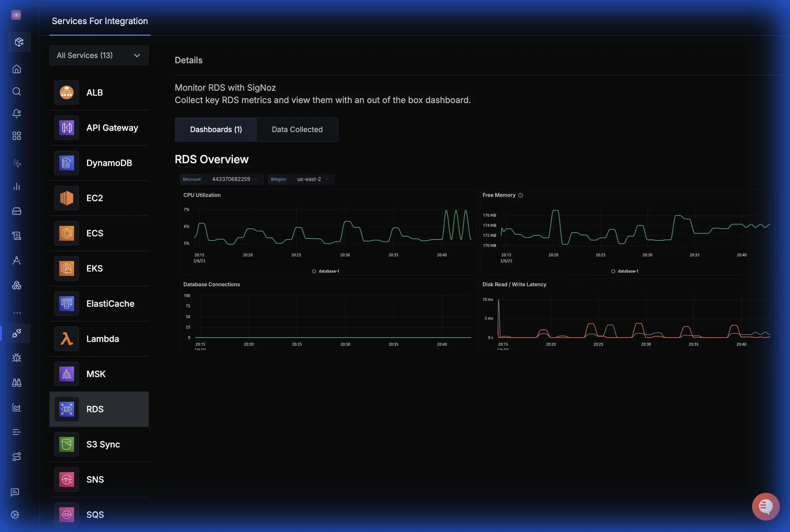Image resolution: width=790 pixels, height=532 pixels.
Task: Click the bug exceptions sidebar icon
Action: 17,358
